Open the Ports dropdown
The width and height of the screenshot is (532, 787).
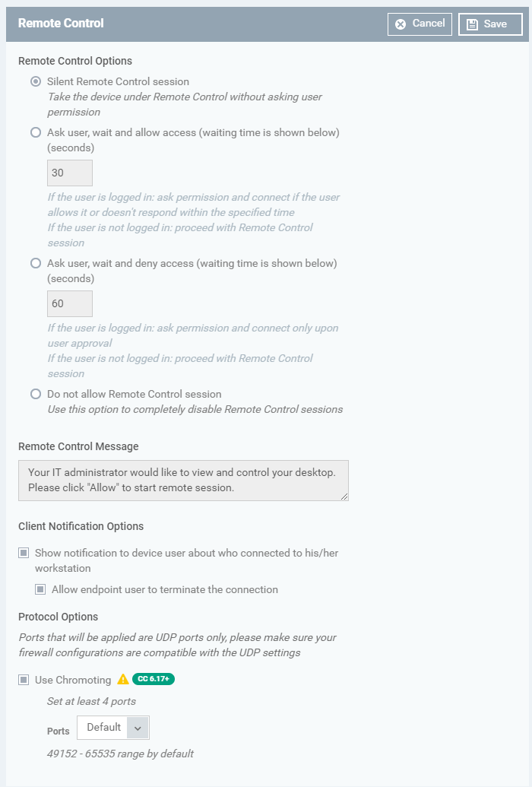coord(103,728)
